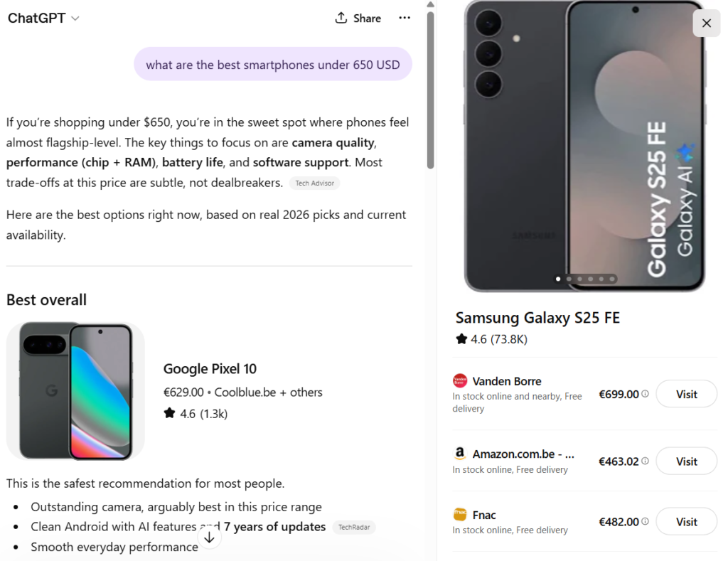
Task: Select the last image carousel dot
Action: pos(612,279)
